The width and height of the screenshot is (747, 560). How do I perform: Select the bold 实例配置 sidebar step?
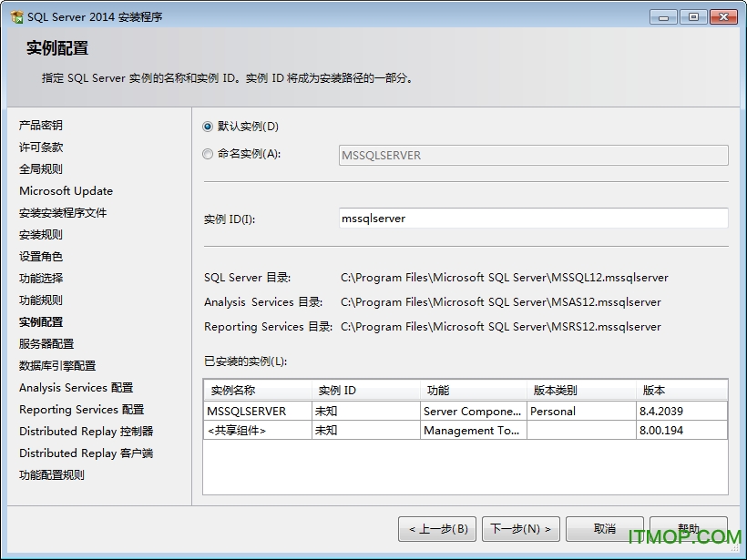click(41, 322)
